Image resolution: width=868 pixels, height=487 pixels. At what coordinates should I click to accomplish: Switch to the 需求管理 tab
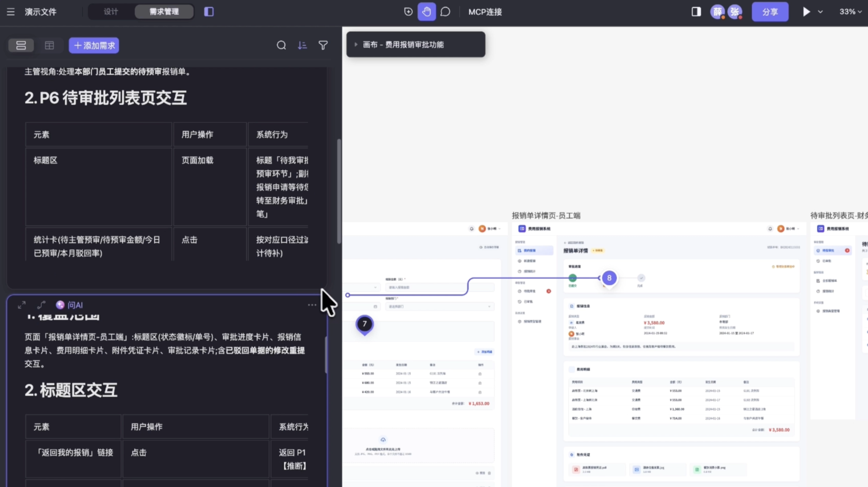click(164, 11)
